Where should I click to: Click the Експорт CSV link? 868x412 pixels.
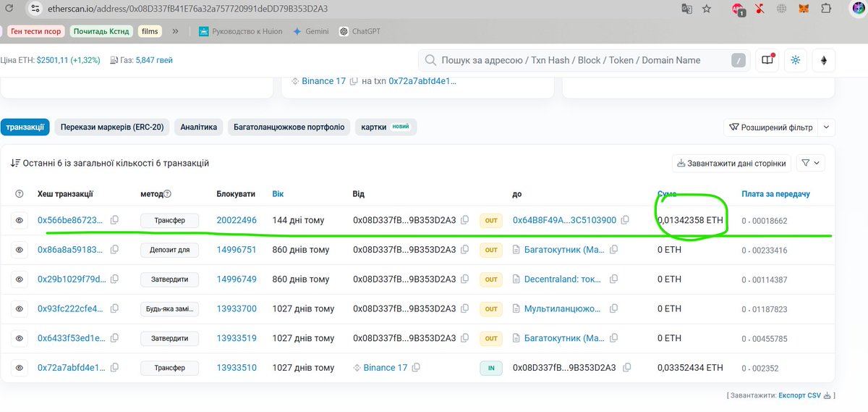pos(800,396)
